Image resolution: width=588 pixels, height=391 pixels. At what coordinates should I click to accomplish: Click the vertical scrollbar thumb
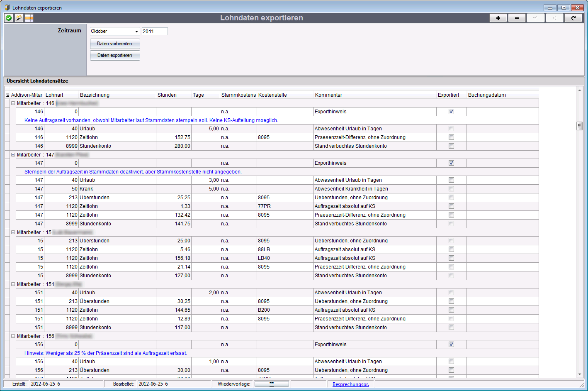click(579, 126)
